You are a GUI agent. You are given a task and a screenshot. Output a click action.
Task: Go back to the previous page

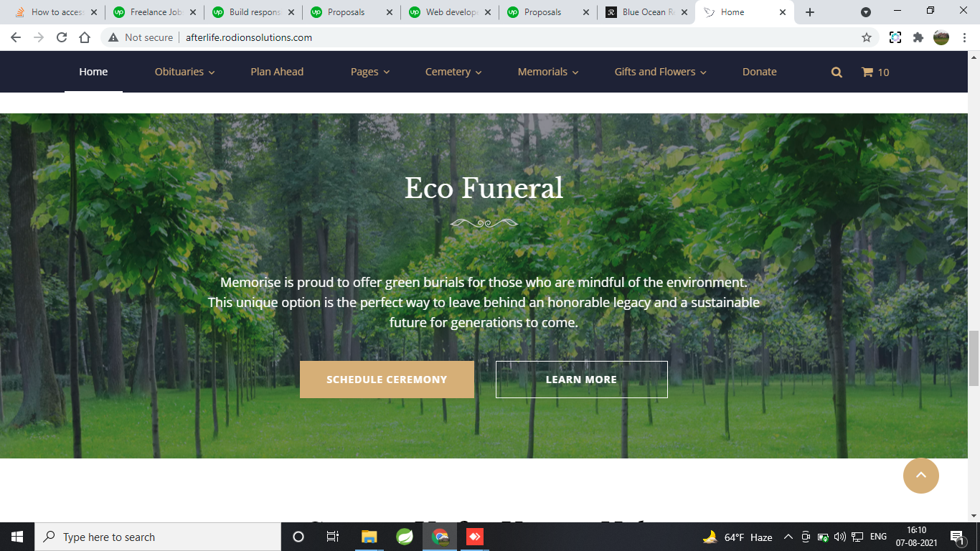(16, 37)
